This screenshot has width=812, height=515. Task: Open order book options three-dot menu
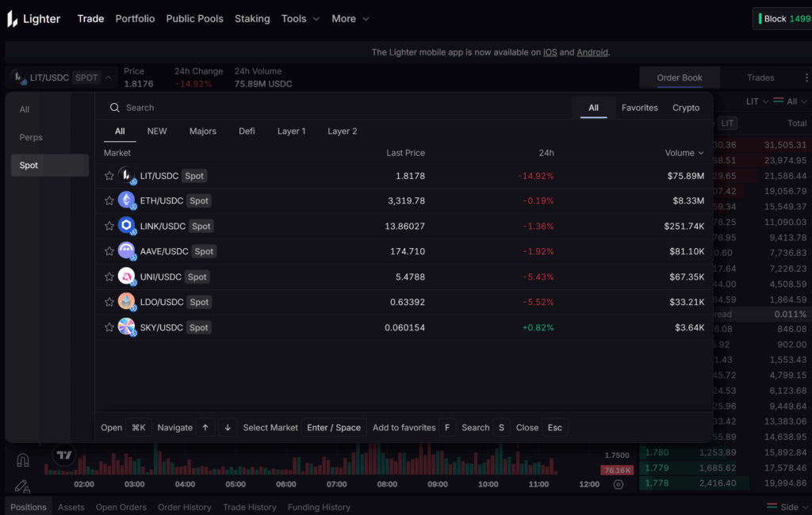pyautogui.click(x=806, y=78)
